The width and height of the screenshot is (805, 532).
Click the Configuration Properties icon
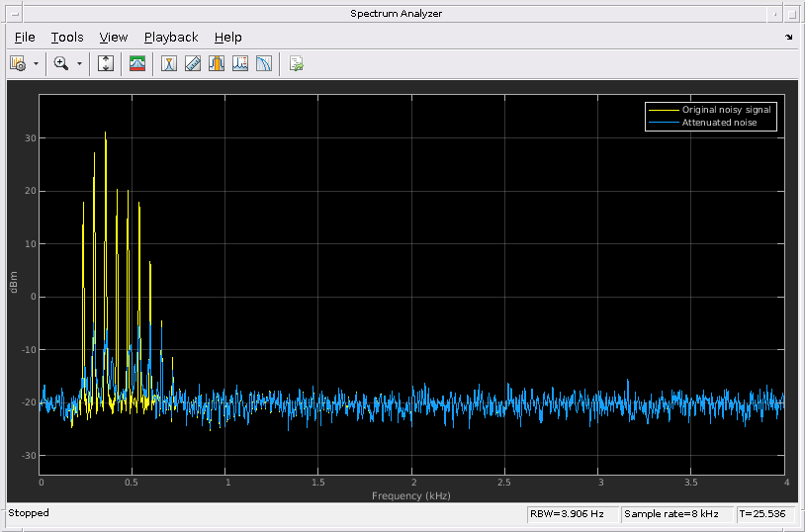(x=17, y=63)
